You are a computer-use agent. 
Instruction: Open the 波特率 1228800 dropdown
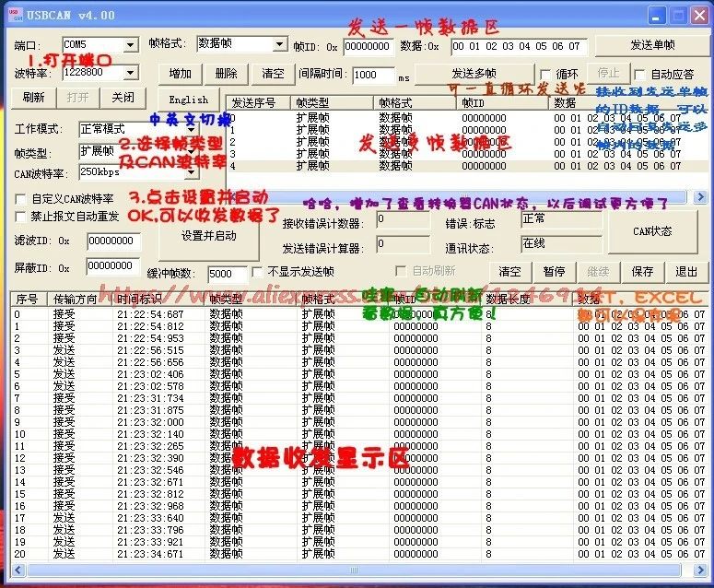pos(131,73)
